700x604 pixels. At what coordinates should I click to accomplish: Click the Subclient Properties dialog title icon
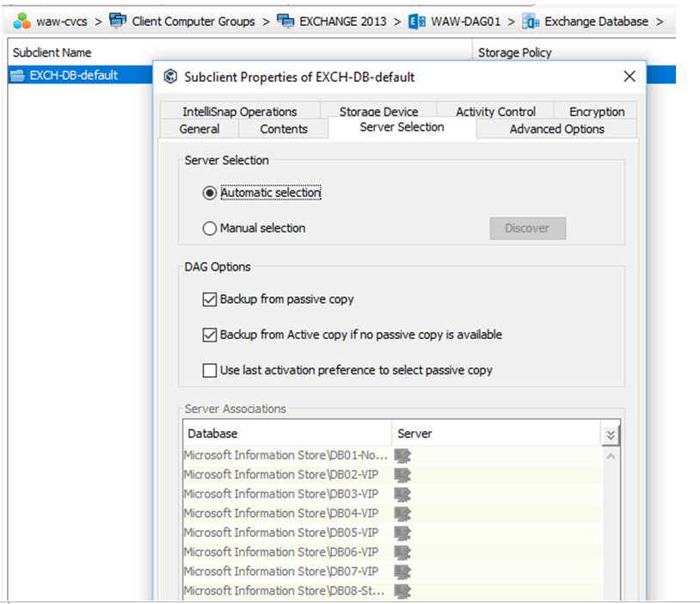click(x=170, y=77)
